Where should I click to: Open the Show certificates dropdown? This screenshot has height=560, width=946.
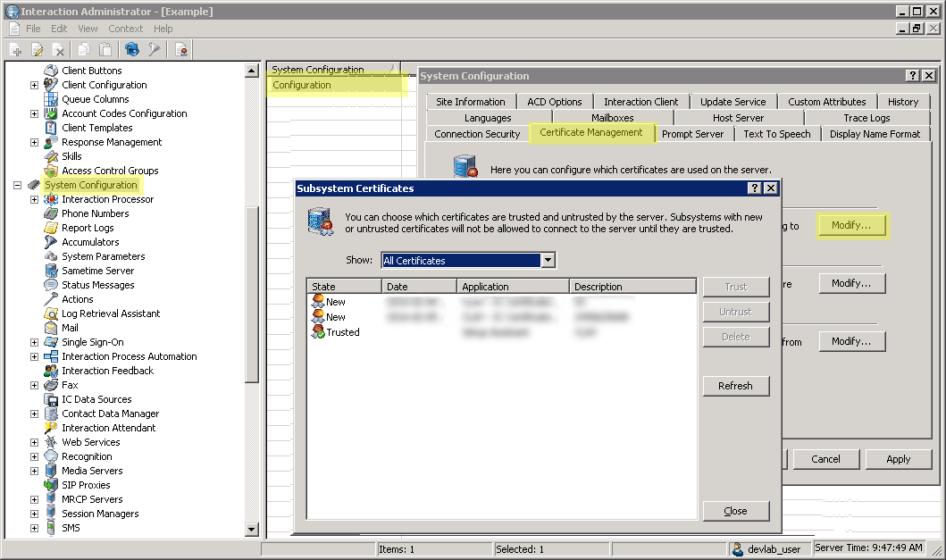(548, 261)
